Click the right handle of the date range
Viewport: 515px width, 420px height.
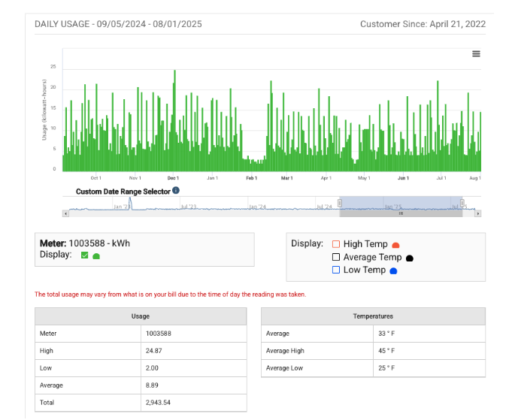click(462, 203)
